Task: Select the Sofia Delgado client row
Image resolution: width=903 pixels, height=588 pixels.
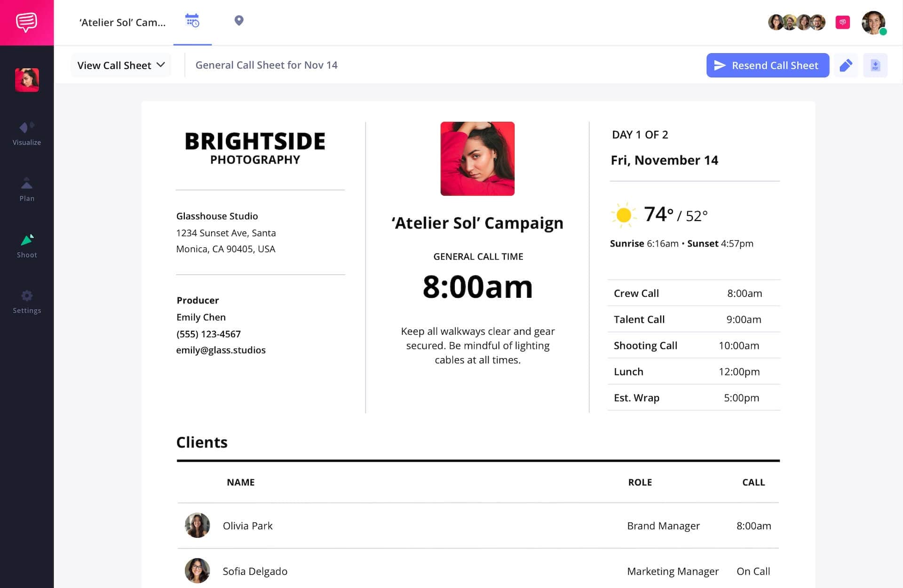Action: [477, 571]
